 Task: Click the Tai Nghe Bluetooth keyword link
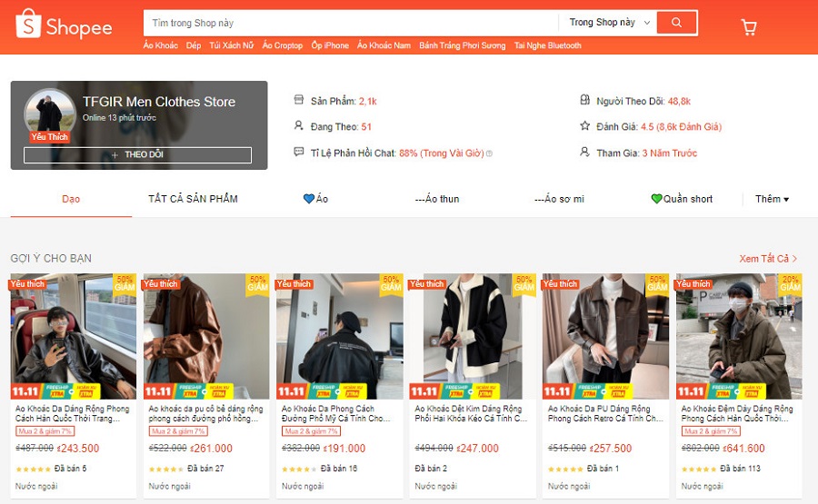(x=547, y=45)
